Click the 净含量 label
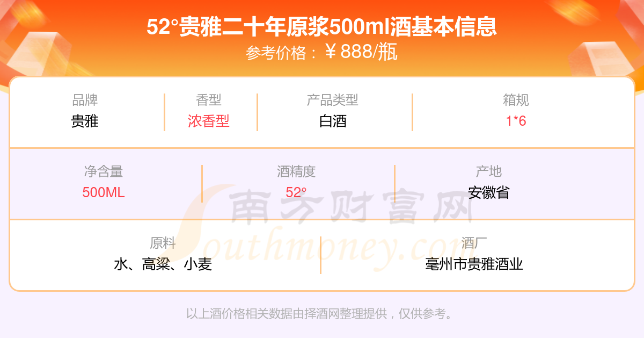The height and width of the screenshot is (338, 644). [x=104, y=171]
